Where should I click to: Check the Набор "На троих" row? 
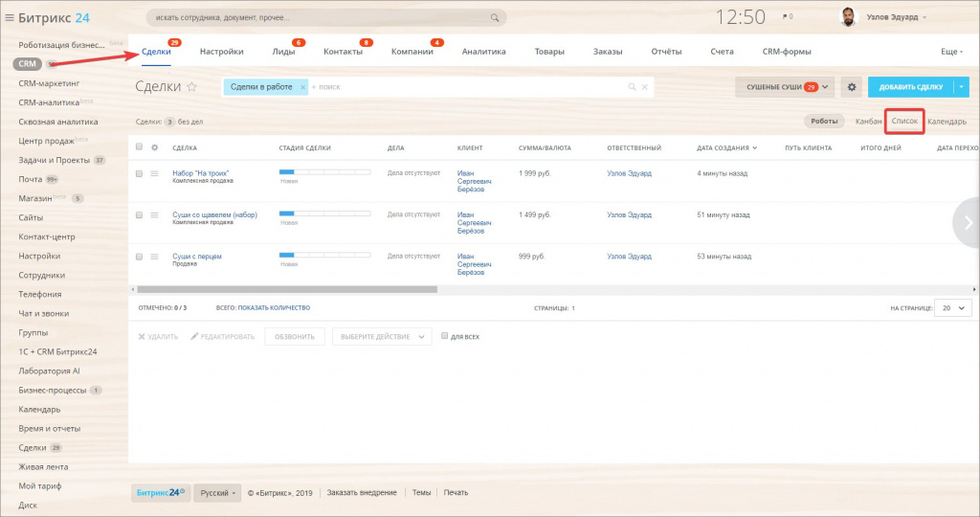click(x=139, y=173)
